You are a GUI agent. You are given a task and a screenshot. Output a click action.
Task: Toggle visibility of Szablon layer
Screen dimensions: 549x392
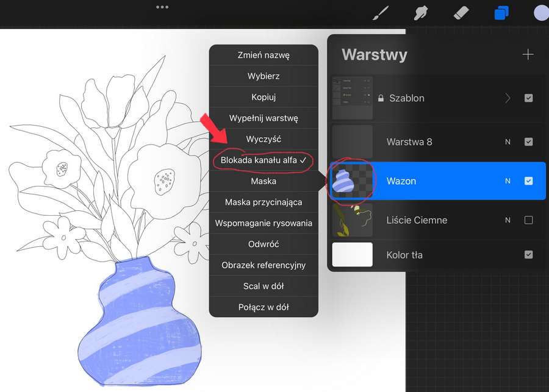click(528, 98)
